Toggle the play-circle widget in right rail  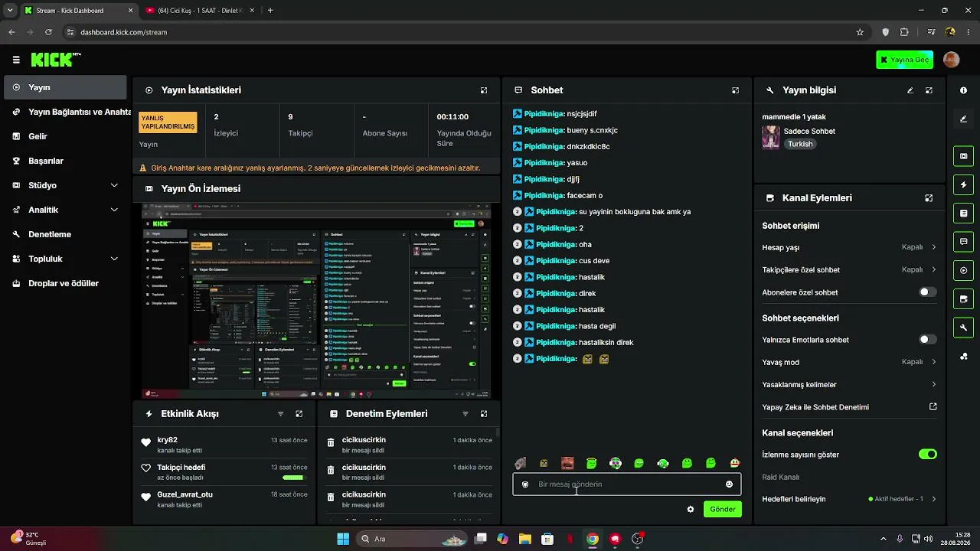click(963, 270)
